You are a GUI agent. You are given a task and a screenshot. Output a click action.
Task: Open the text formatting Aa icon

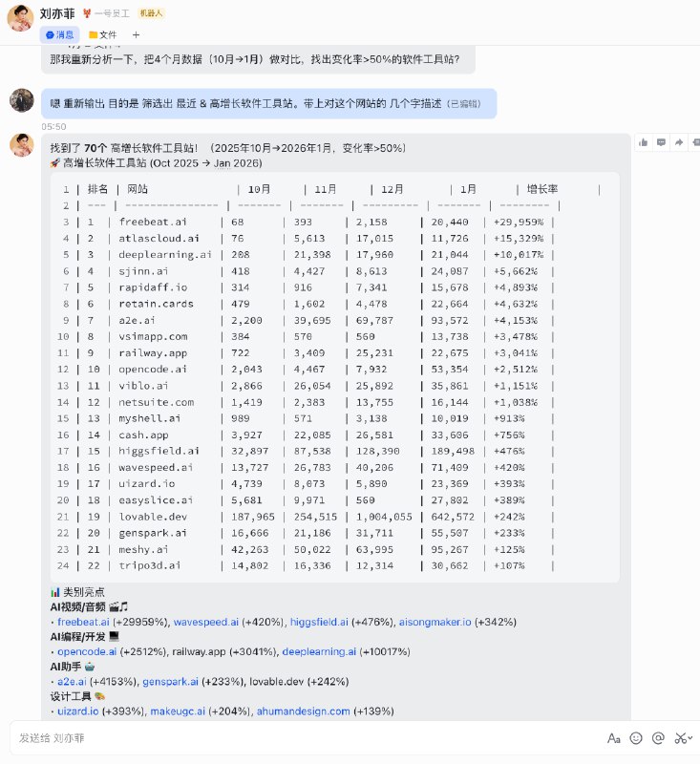pyautogui.click(x=614, y=738)
